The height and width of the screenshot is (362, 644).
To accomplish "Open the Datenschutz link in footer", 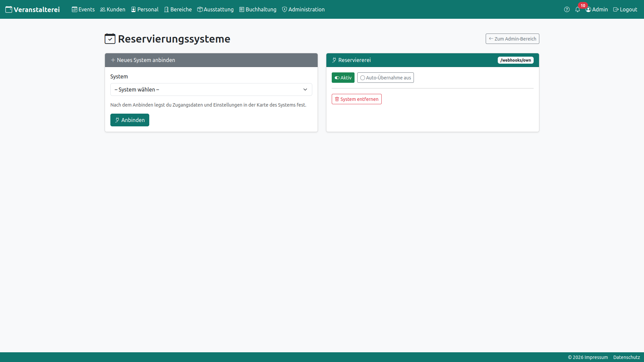I will [627, 357].
